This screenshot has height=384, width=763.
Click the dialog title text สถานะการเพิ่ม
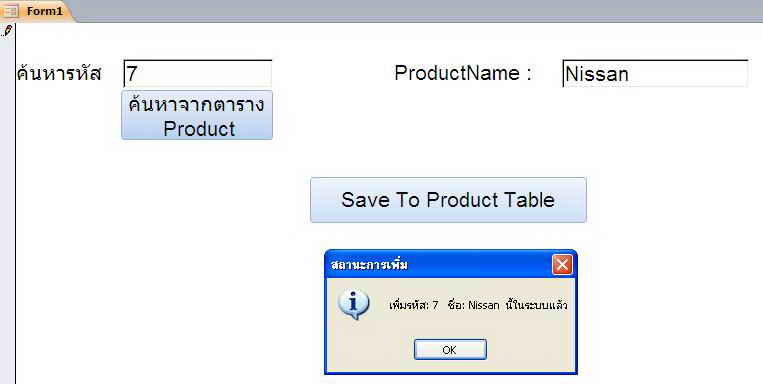369,265
